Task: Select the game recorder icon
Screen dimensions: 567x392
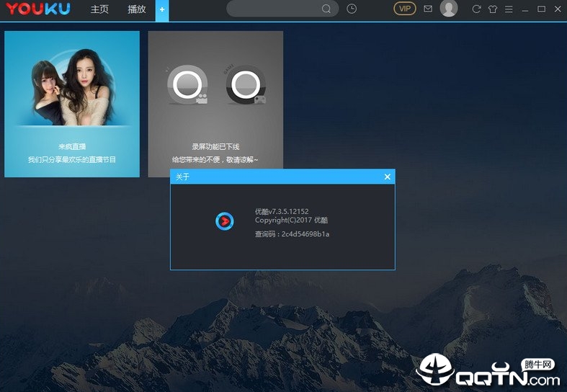Action: 246,86
